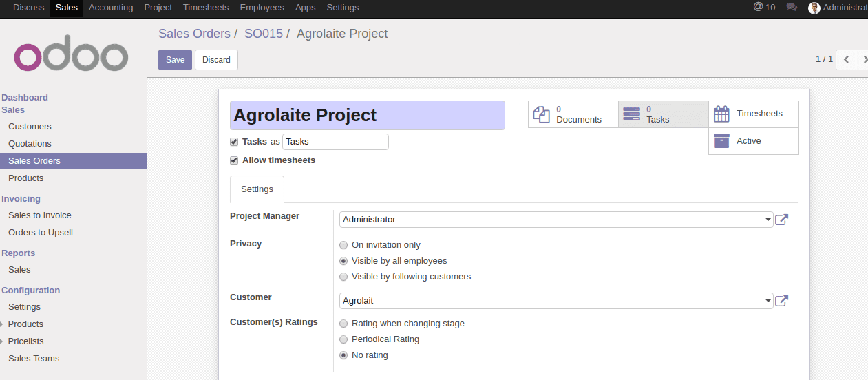Toggle the Allow timesheets checkbox

(234, 160)
